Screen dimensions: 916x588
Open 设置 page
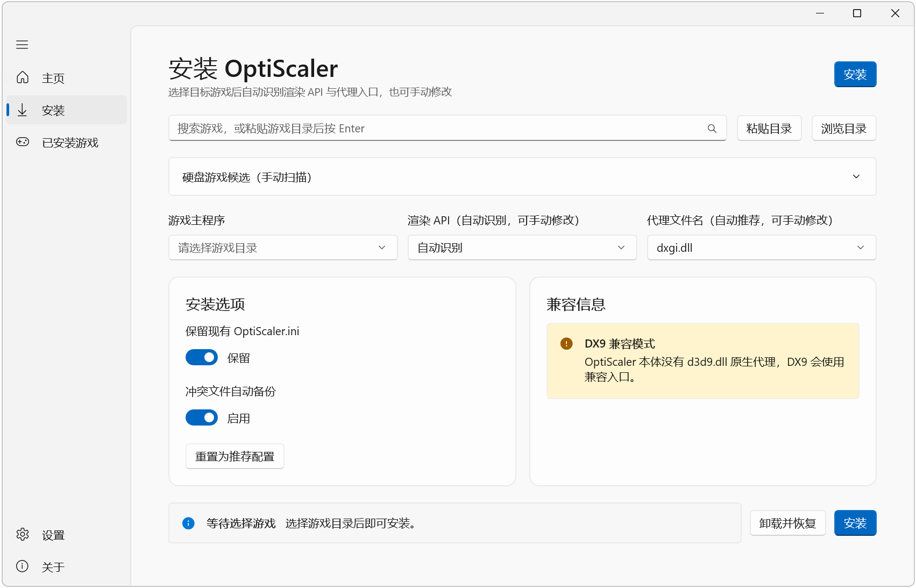[x=67, y=534]
